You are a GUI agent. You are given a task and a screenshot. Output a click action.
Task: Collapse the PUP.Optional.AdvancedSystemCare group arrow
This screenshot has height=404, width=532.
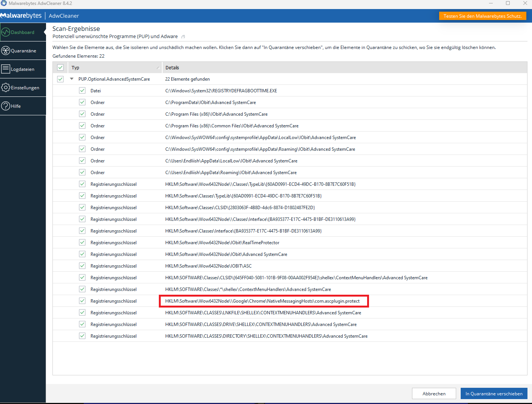tap(72, 79)
